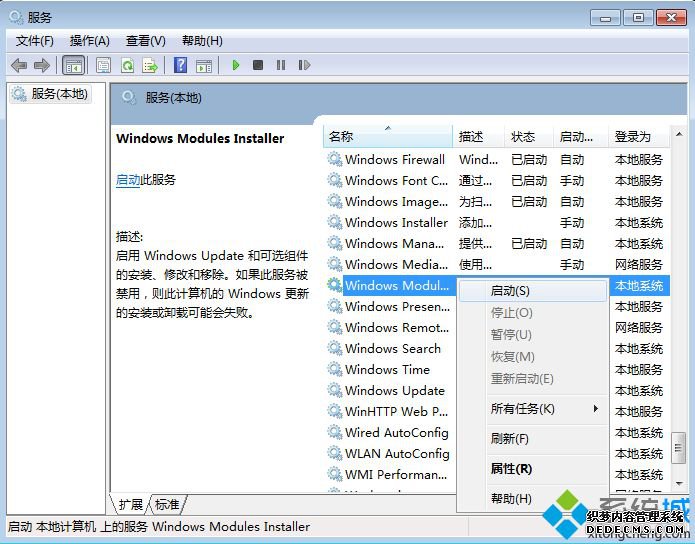Click the gear icon beside WLAN AutoConfig
This screenshot has height=544, width=695.
coord(335,453)
